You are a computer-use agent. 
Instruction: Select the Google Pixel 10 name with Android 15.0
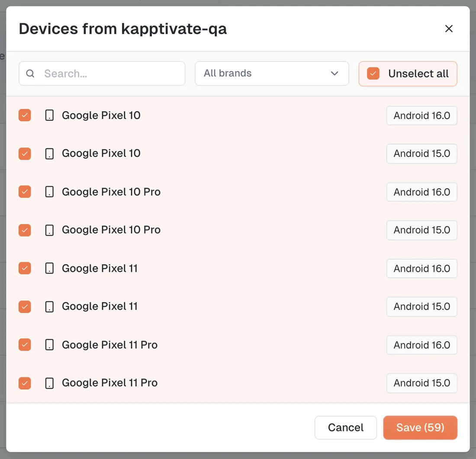point(101,153)
